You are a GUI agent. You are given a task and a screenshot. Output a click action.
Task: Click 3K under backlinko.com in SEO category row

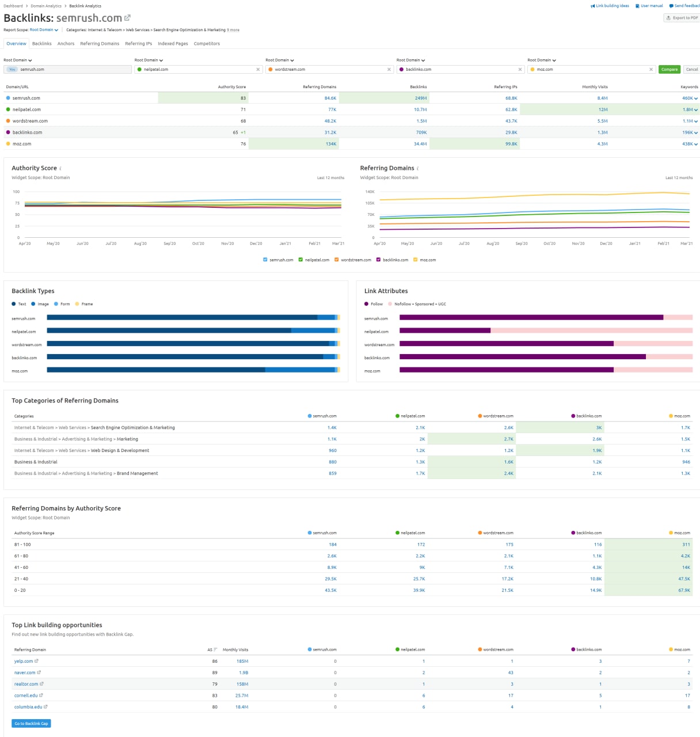599,428
